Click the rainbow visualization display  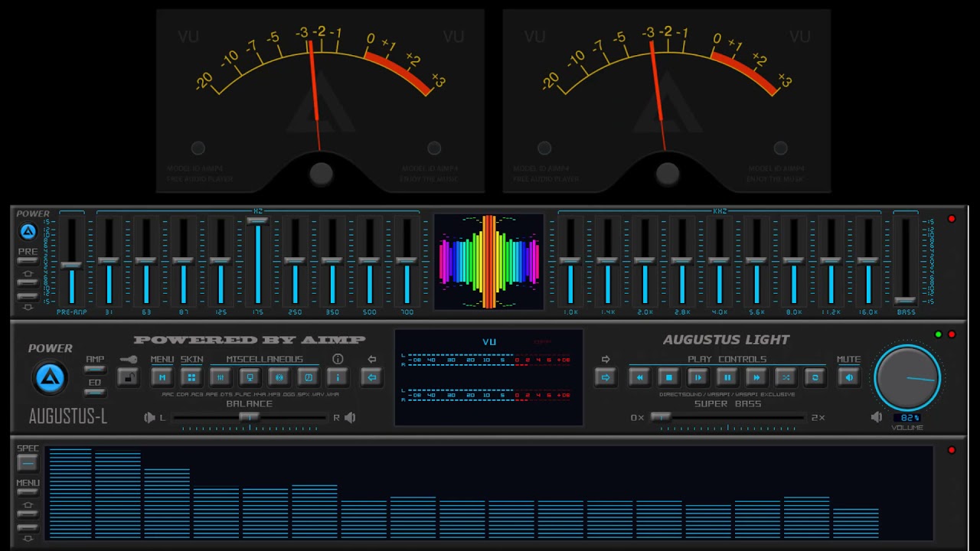tap(489, 262)
